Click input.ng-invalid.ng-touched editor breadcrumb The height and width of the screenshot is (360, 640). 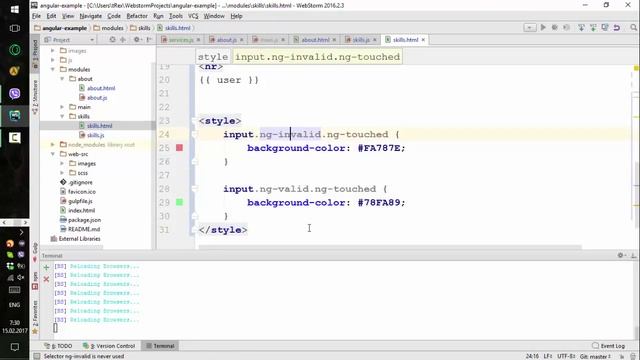(x=317, y=57)
